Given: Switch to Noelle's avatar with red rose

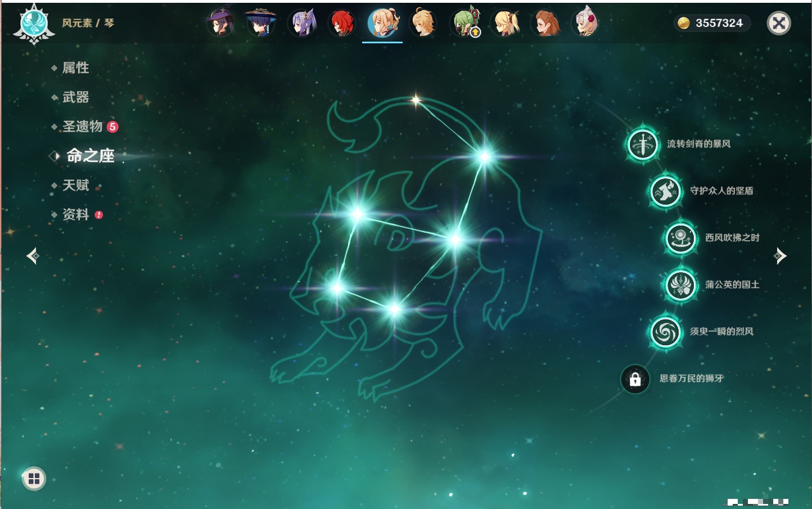Looking at the screenshot, I should pos(586,23).
